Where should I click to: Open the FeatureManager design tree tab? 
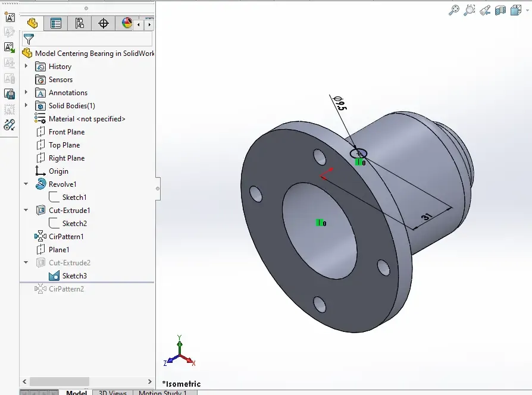click(x=32, y=23)
